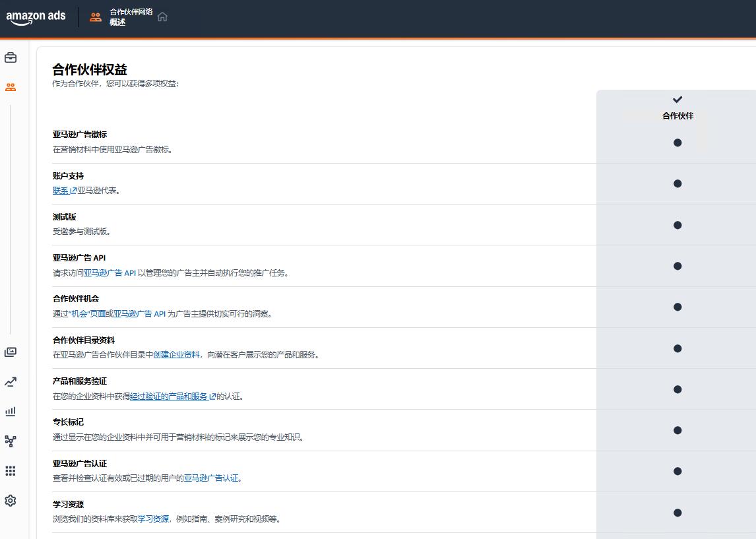This screenshot has width=756, height=539.
Task: Click the dot in the 账户支持 row
Action: 677,183
